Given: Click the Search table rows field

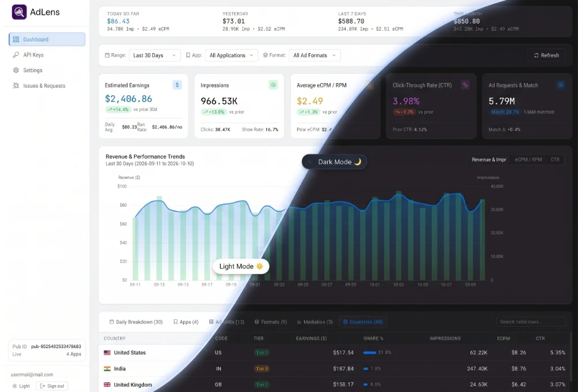Looking at the screenshot, I should [x=531, y=322].
